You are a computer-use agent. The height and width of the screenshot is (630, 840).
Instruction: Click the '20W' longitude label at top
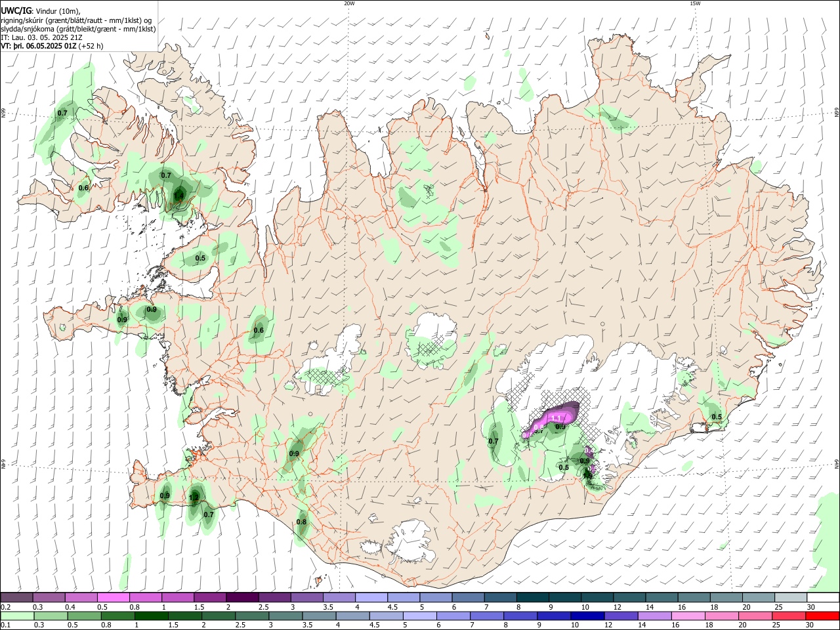(x=349, y=3)
